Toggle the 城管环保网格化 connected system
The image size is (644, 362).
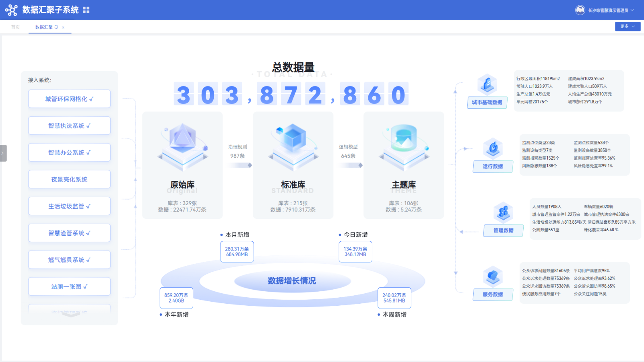point(69,99)
